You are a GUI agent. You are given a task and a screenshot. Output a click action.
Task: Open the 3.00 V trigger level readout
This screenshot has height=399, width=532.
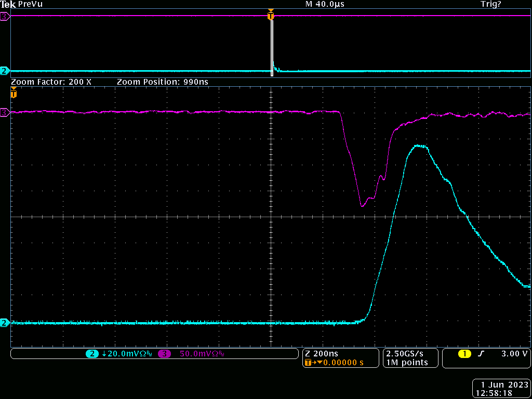[x=514, y=354]
